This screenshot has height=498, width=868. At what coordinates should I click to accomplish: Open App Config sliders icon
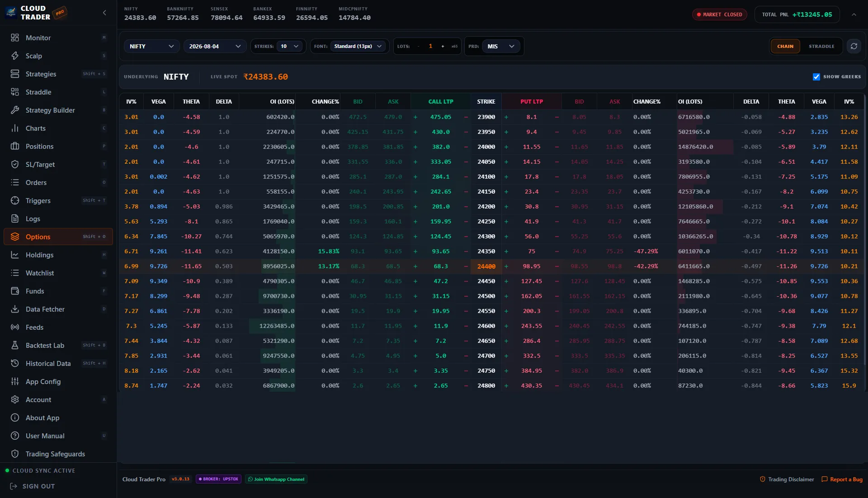(x=15, y=381)
